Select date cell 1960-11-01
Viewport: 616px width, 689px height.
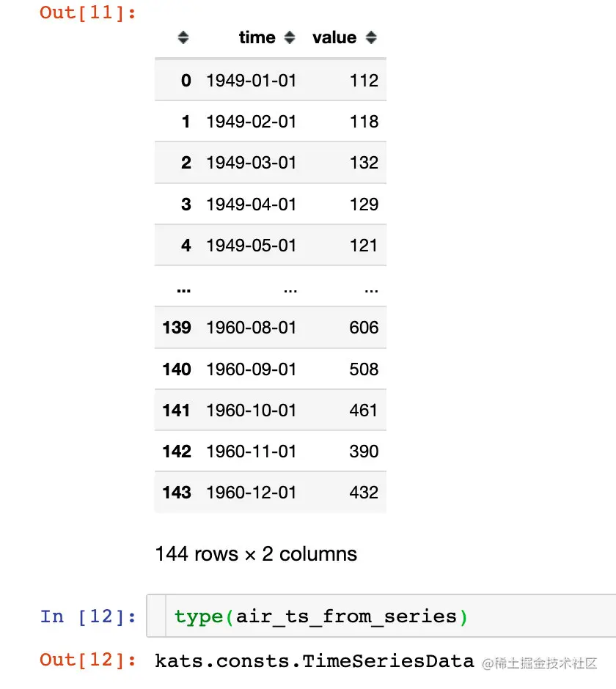tap(252, 452)
